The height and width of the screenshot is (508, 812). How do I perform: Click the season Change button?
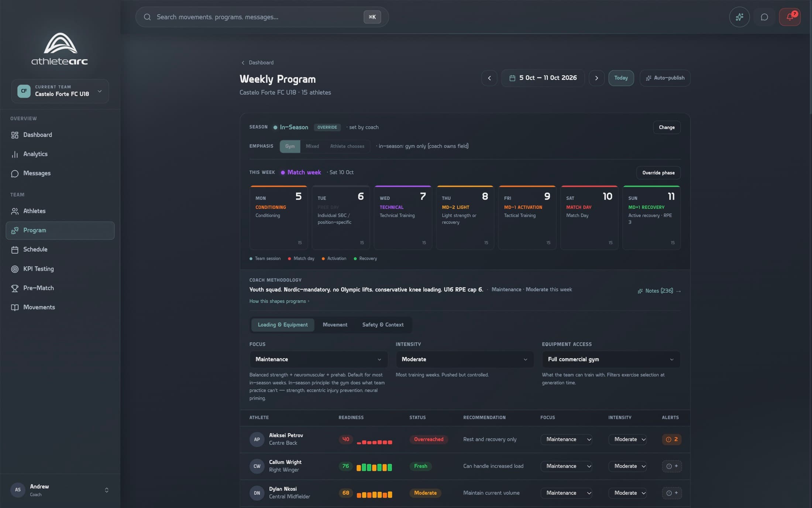[667, 127]
